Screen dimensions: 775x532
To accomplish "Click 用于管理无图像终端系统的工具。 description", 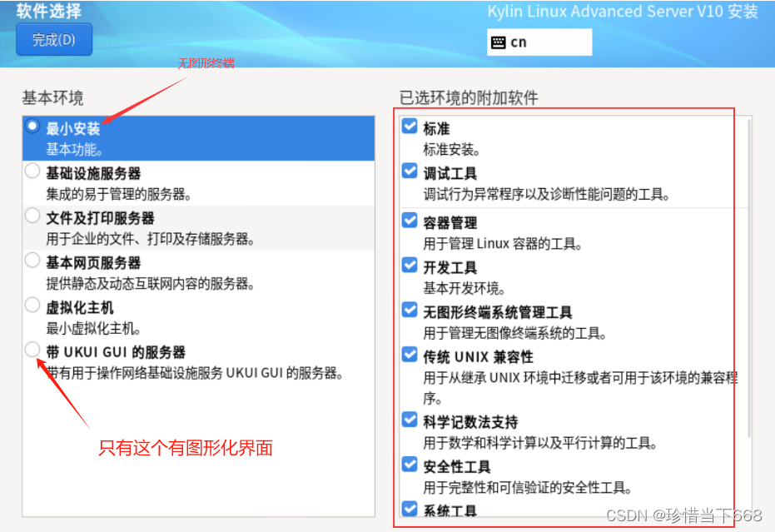I will 515,333.
